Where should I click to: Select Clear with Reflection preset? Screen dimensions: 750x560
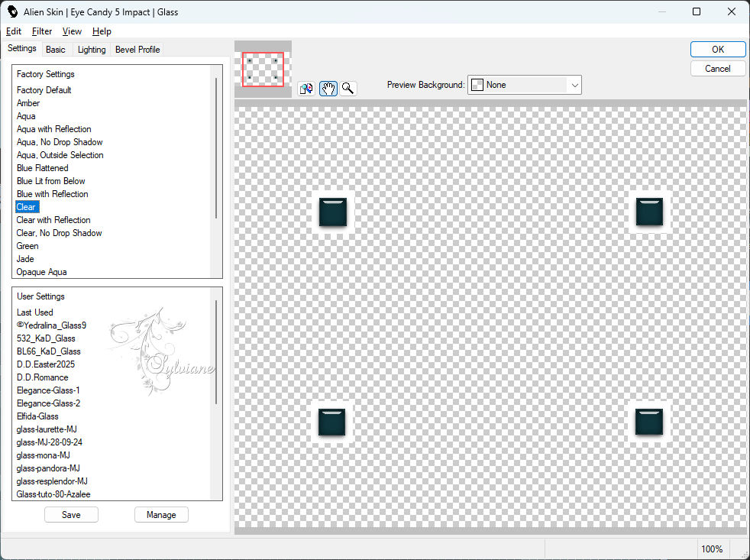pyautogui.click(x=53, y=220)
